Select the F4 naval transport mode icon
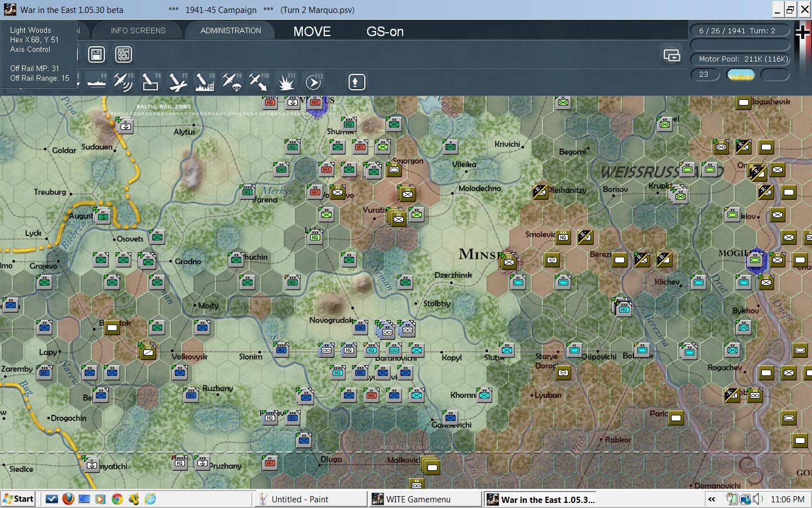Image resolution: width=812 pixels, height=508 pixels. (96, 82)
